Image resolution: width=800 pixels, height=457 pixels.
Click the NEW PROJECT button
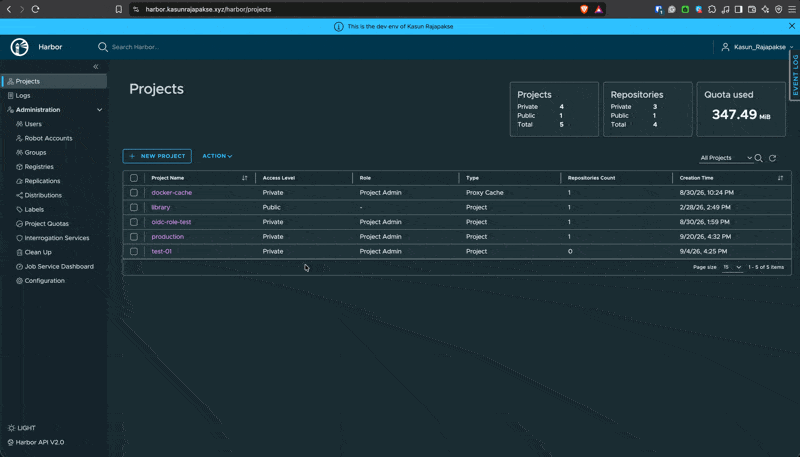coord(157,156)
